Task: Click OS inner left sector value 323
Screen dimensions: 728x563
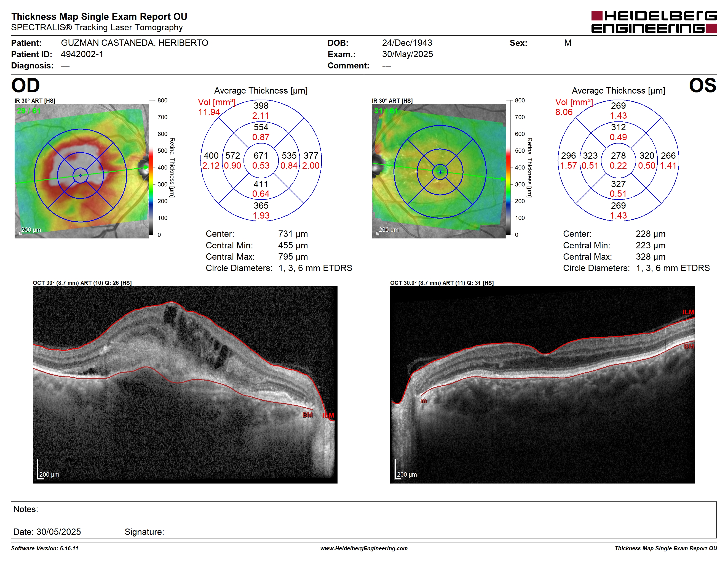Action: point(590,156)
